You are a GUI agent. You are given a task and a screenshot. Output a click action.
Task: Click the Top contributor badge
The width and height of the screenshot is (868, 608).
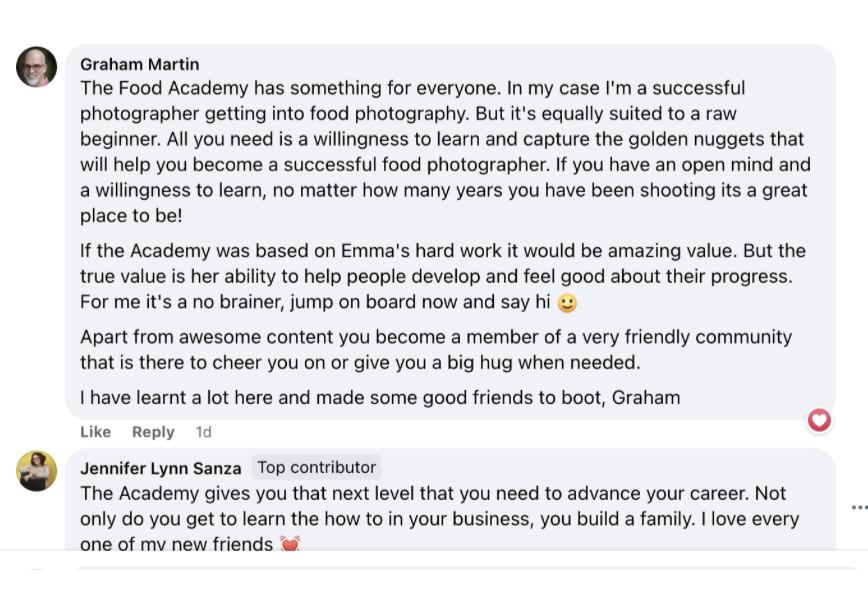tap(316, 467)
